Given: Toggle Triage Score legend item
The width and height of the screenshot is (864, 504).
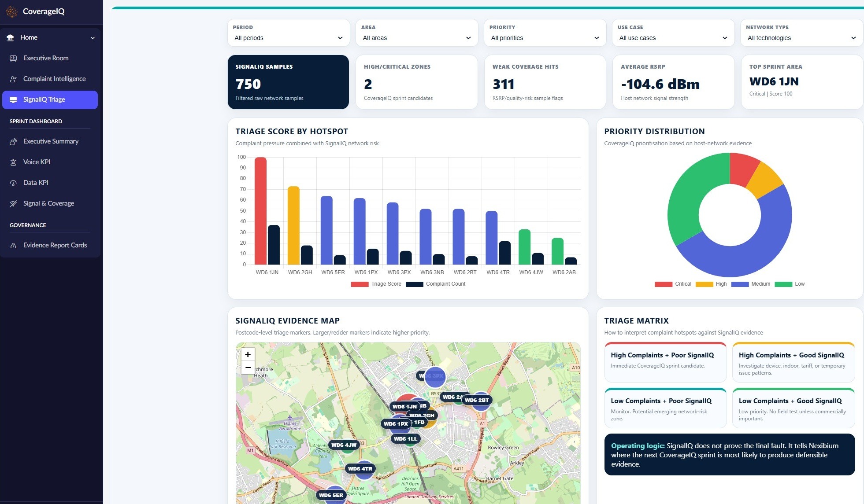Looking at the screenshot, I should (x=376, y=284).
